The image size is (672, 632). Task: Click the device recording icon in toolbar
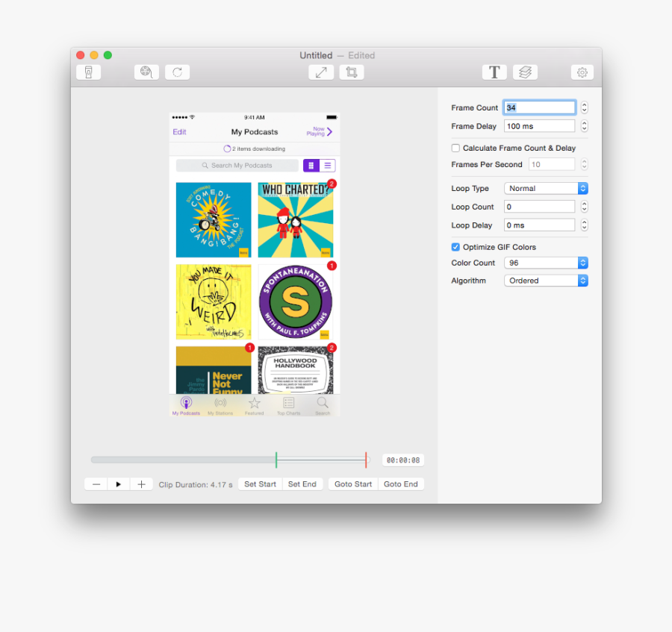tap(88, 72)
